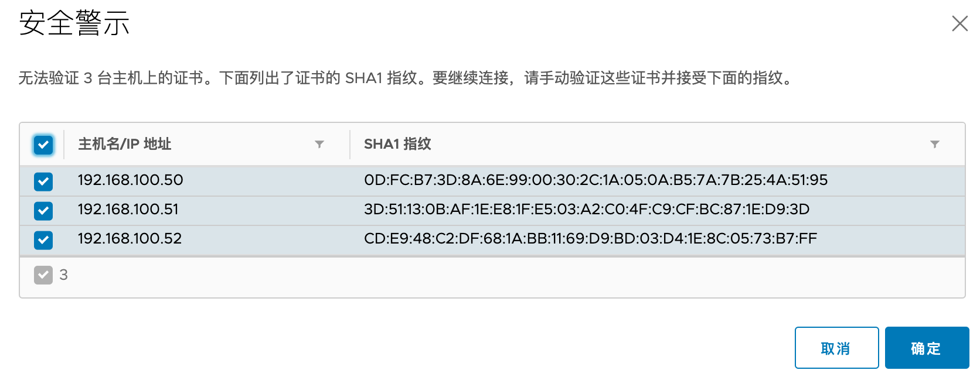Click the fingerprint starting with CD:E9:48

[x=590, y=239]
